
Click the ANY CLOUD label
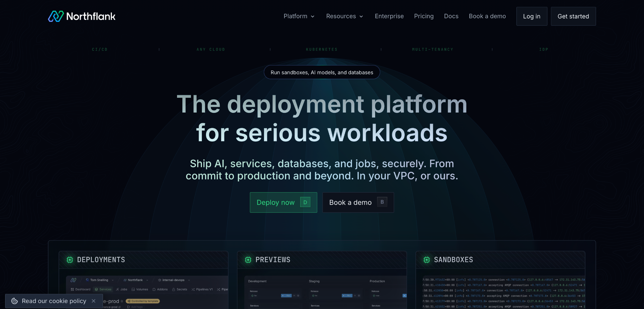coord(211,50)
